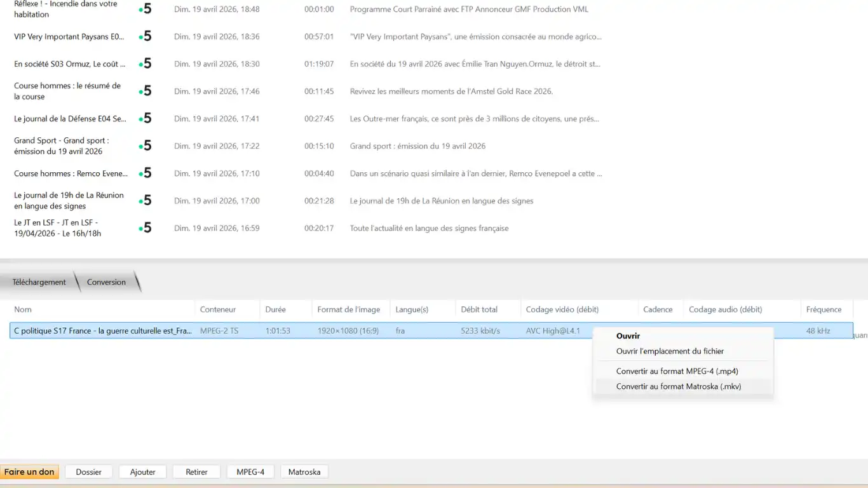Select Ouvrir l'emplacement du fichier menu entry
The width and height of the screenshot is (868, 488).
670,351
